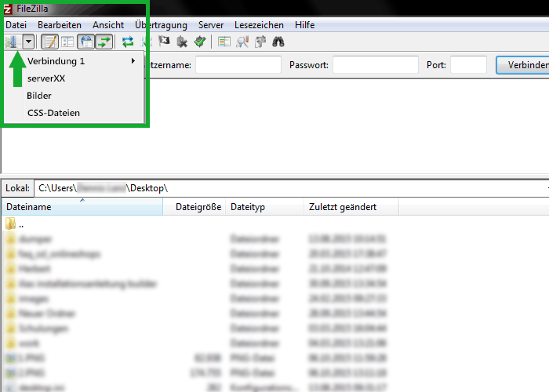
Task: Select serverXX from the site list
Action: [75, 78]
